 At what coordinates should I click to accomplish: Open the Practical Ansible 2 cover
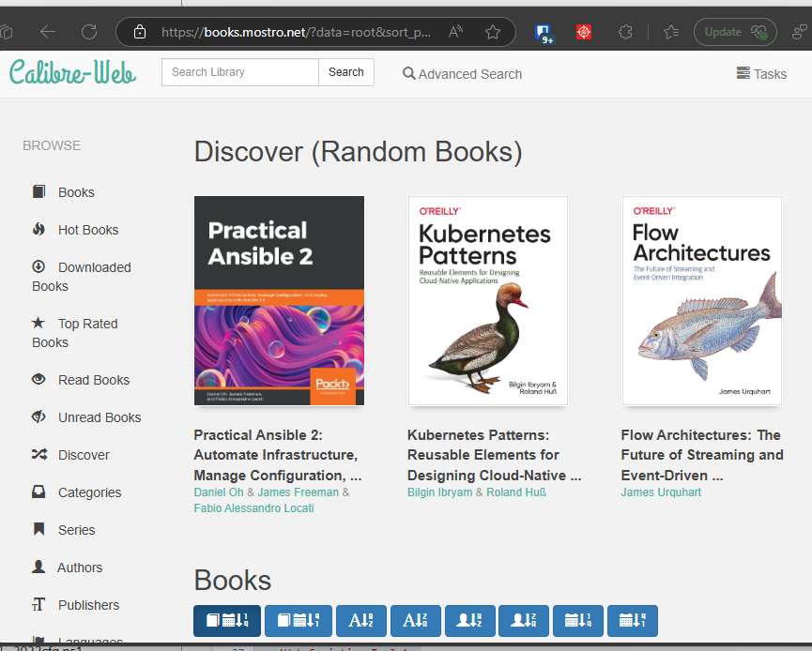click(279, 301)
